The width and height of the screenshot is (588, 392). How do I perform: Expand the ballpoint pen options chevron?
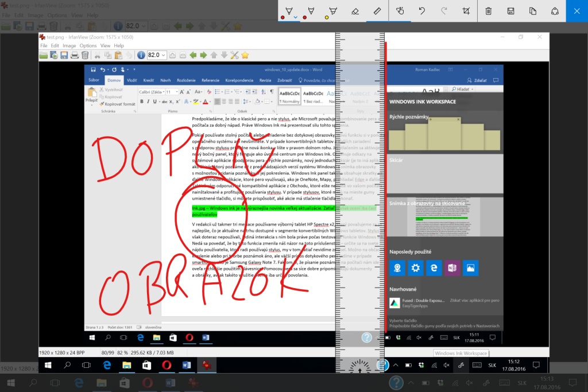coord(296,18)
